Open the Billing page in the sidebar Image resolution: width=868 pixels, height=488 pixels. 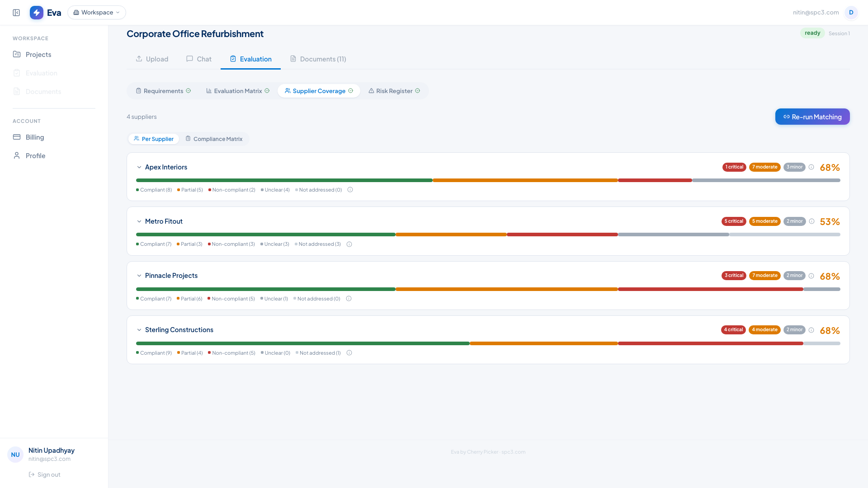pyautogui.click(x=35, y=137)
